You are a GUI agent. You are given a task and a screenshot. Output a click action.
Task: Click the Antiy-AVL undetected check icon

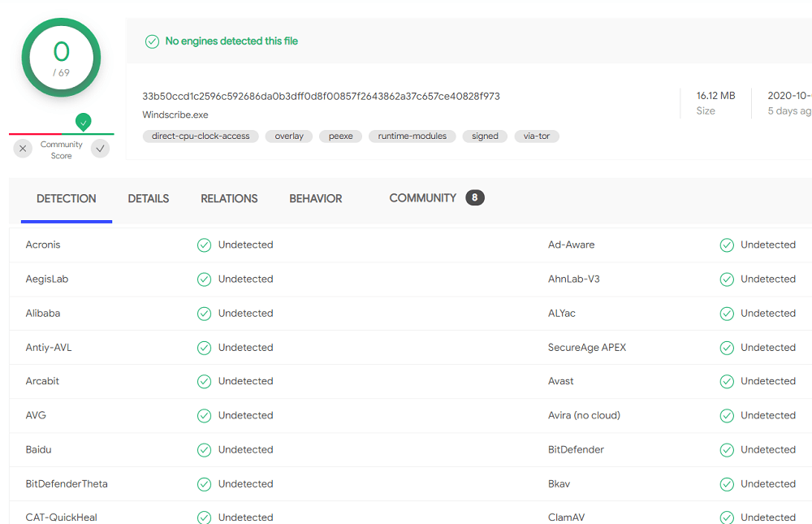[204, 348]
